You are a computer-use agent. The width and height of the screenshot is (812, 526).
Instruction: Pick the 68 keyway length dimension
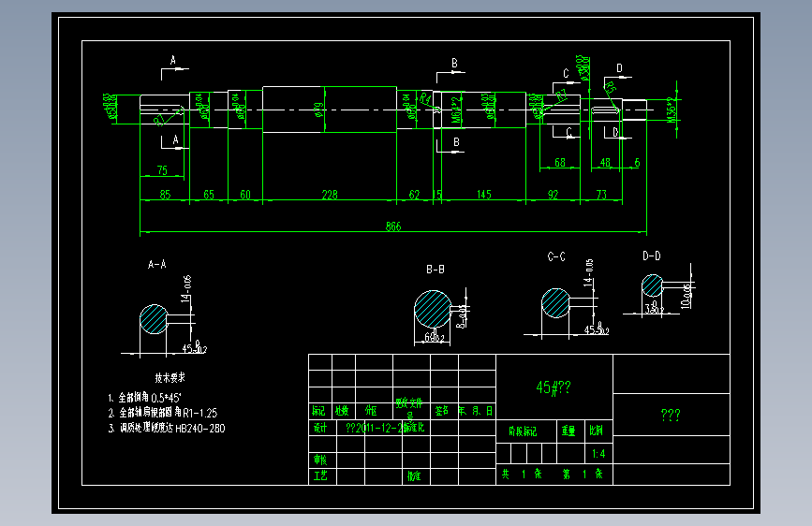[560, 163]
